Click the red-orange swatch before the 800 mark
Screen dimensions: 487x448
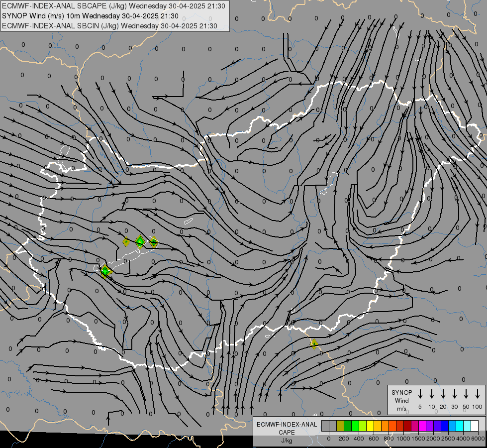click(392, 426)
